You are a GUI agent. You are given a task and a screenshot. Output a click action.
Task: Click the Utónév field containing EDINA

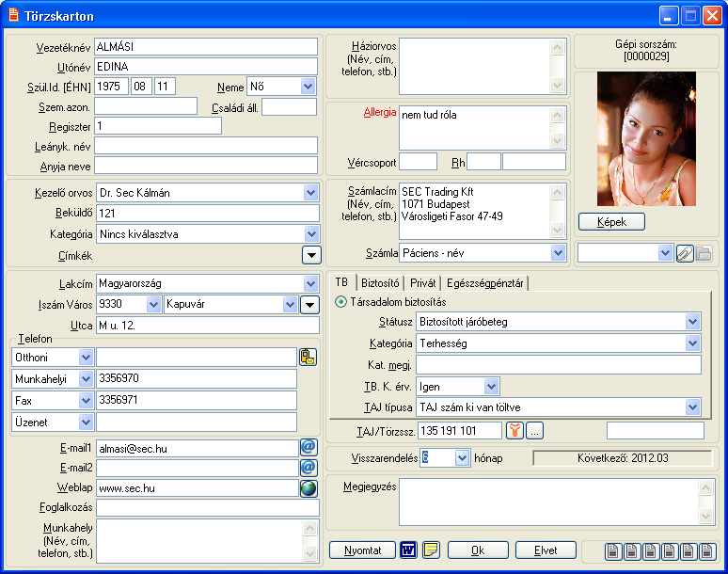[x=206, y=67]
